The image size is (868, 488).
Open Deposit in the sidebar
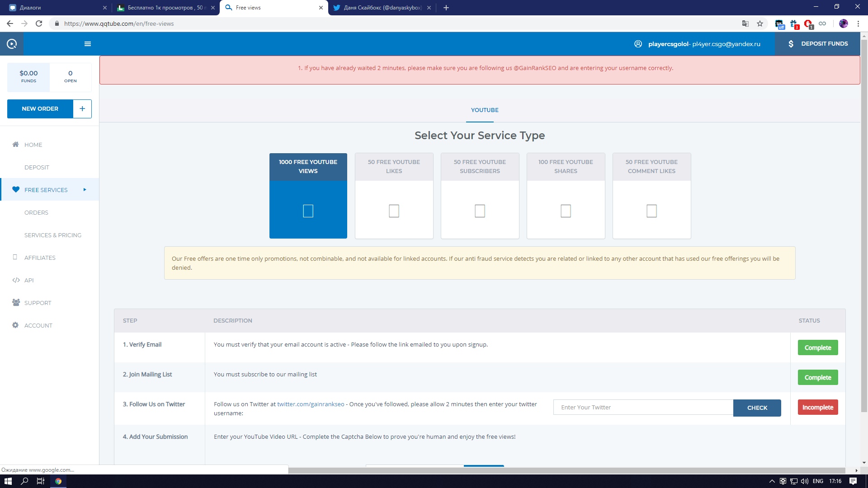point(37,167)
